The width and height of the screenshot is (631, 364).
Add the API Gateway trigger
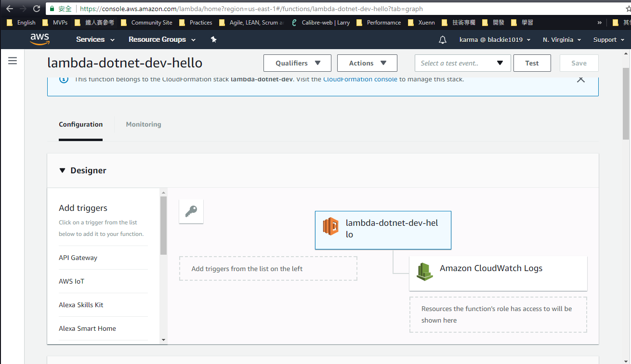click(x=78, y=258)
